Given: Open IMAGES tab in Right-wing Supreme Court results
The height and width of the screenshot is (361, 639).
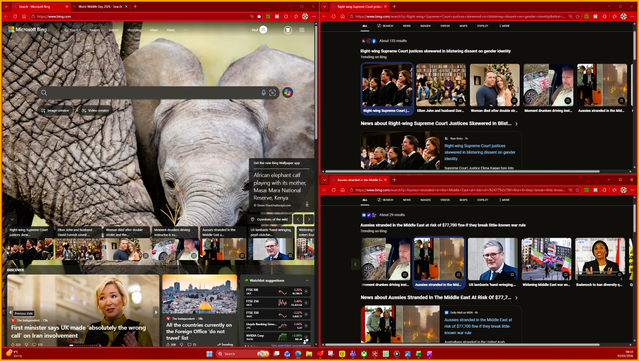Looking at the screenshot, I should [425, 26].
